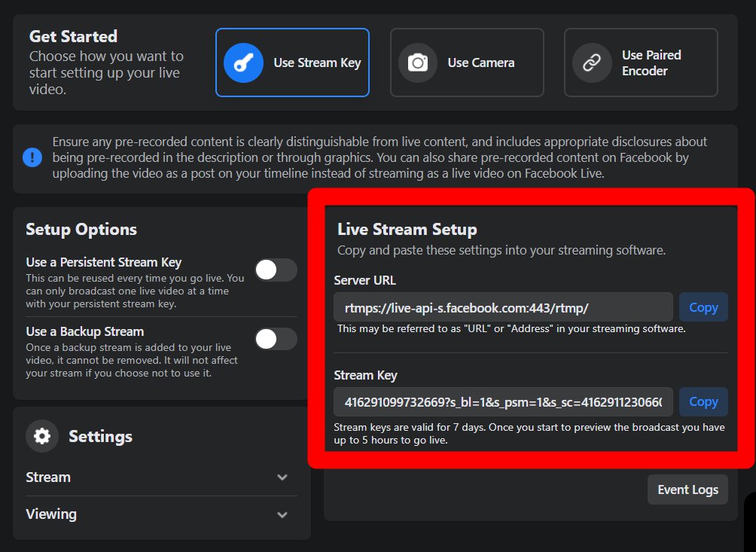Image resolution: width=756 pixels, height=552 pixels.
Task: Turn on the Backup Stream toggle
Action: click(x=276, y=340)
